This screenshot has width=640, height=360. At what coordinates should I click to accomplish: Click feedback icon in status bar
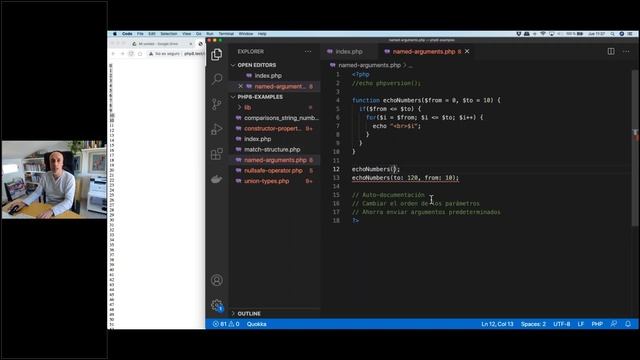coord(613,324)
